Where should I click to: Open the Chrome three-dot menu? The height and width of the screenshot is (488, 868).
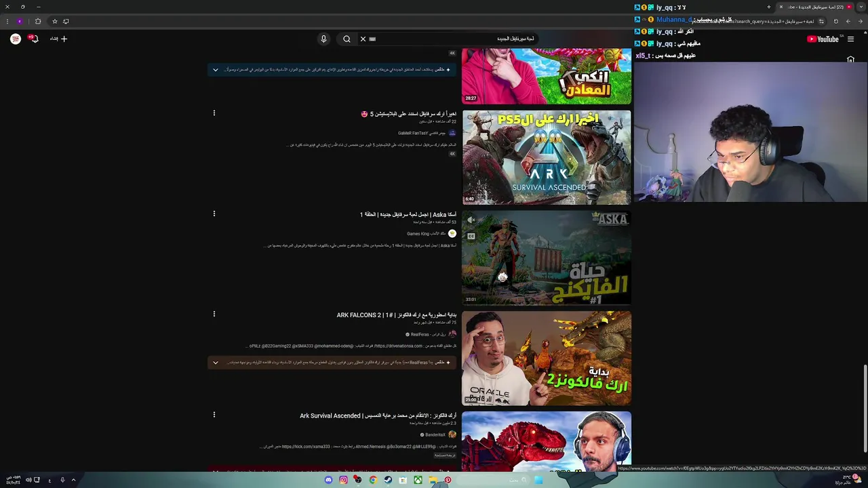click(x=6, y=21)
